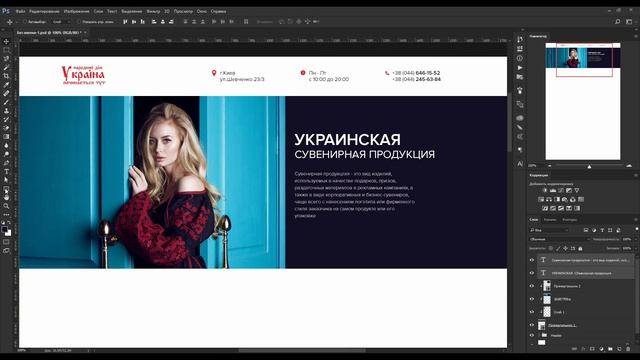640x360 pixels.
Task: Switch to the Контуры tab
Action: click(x=569, y=220)
